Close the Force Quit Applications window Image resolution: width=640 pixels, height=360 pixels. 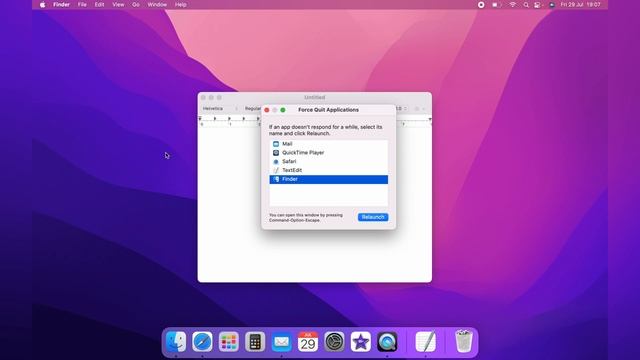tap(267, 110)
